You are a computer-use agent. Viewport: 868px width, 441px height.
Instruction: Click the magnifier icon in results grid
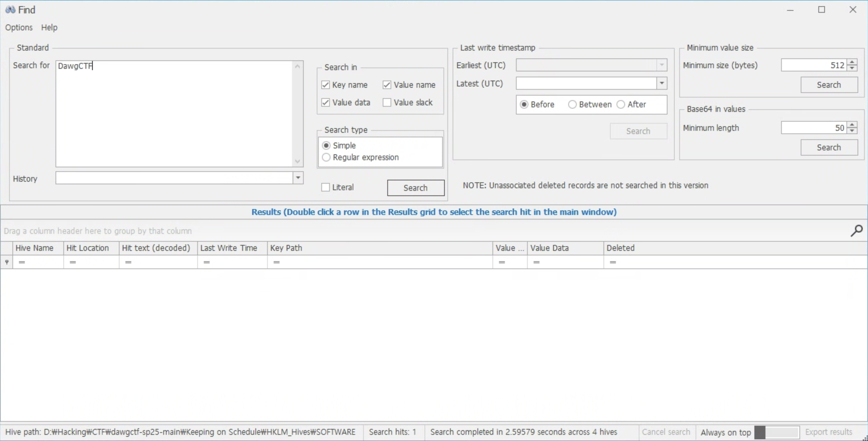856,231
